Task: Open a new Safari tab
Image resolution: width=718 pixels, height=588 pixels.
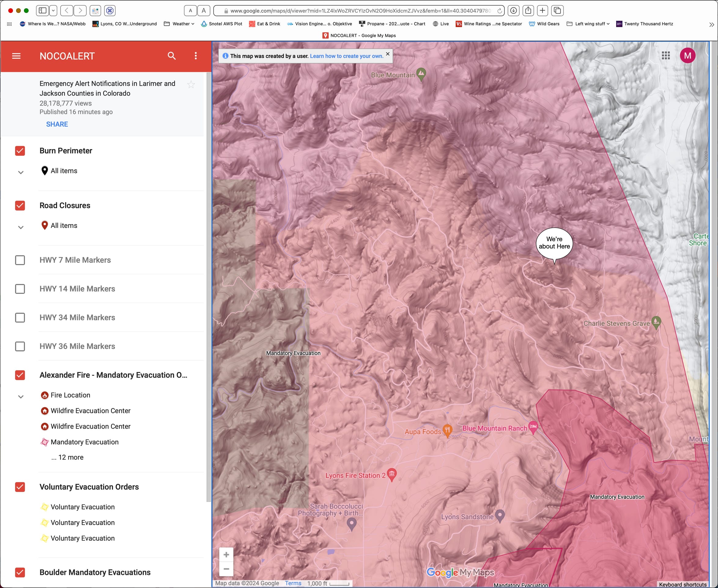Action: [542, 10]
